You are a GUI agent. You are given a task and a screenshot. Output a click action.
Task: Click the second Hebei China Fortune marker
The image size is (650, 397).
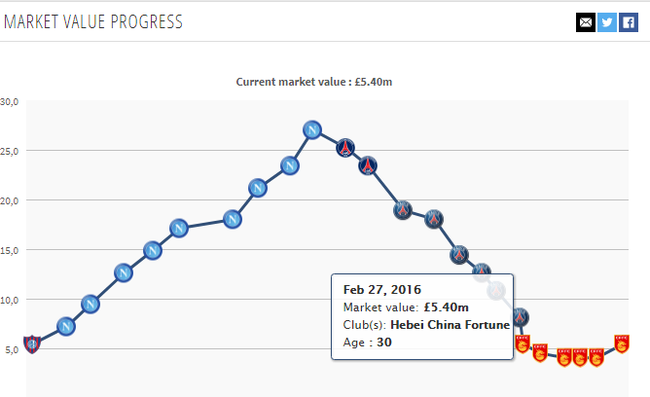pyautogui.click(x=540, y=353)
